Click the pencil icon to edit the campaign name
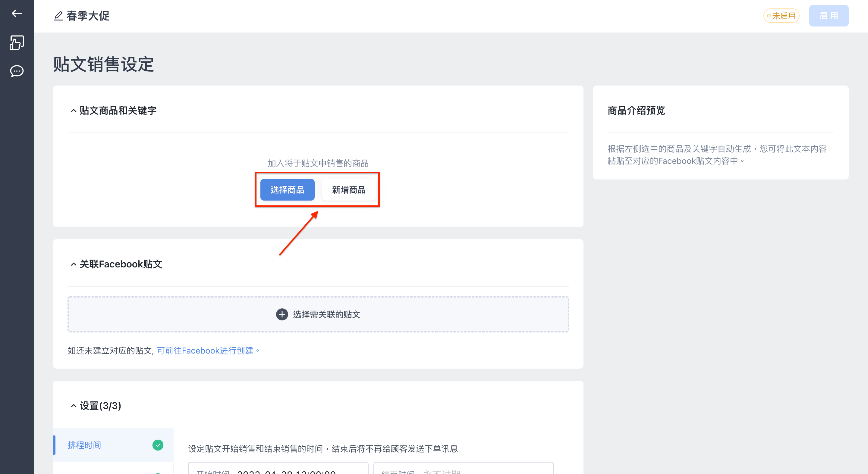The height and width of the screenshot is (474, 868). 58,16
